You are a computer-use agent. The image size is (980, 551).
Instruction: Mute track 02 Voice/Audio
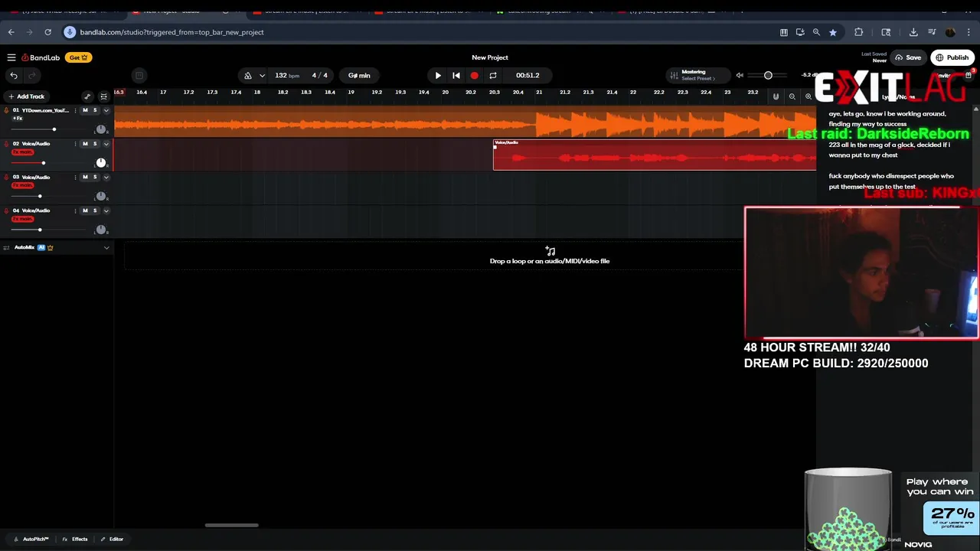85,144
